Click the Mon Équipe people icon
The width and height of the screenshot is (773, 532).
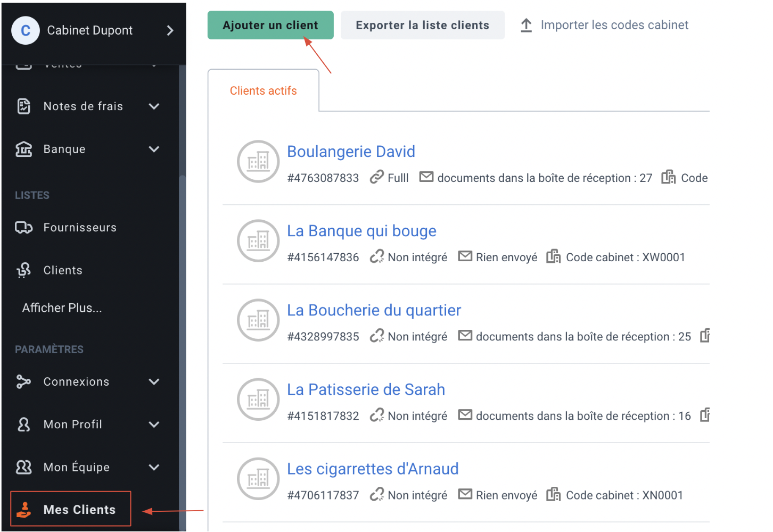pos(24,467)
